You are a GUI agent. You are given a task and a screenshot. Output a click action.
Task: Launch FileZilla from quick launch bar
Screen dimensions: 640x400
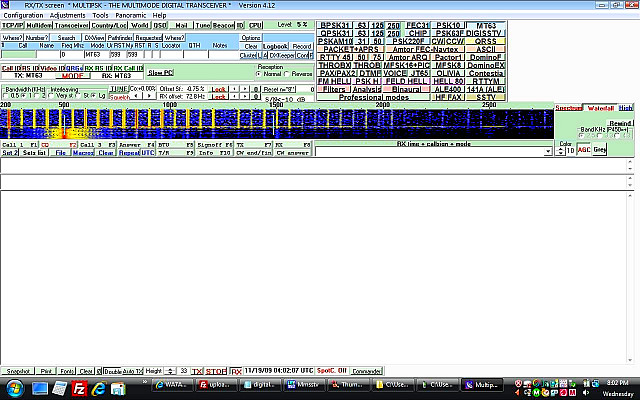point(79,389)
